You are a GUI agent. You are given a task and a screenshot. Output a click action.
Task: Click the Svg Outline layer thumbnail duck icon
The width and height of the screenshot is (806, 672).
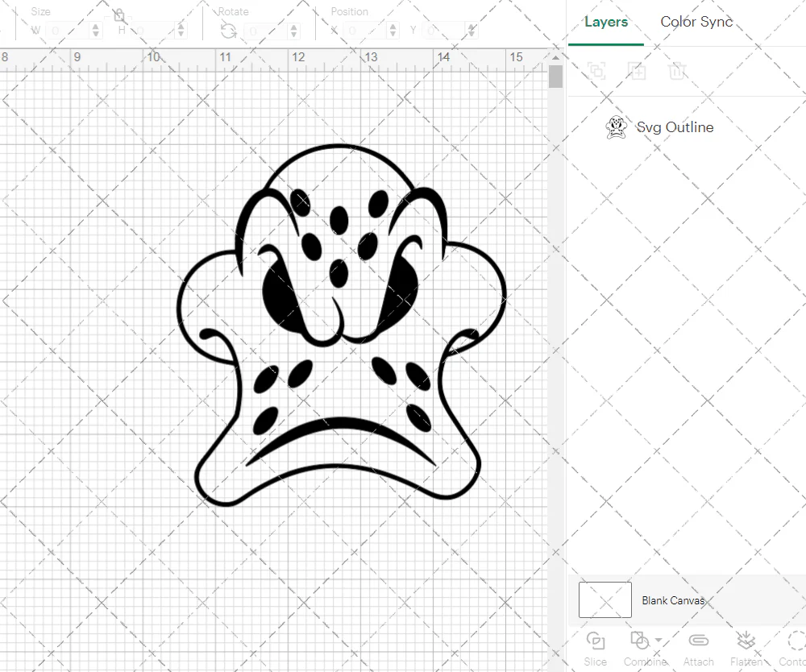click(x=617, y=127)
